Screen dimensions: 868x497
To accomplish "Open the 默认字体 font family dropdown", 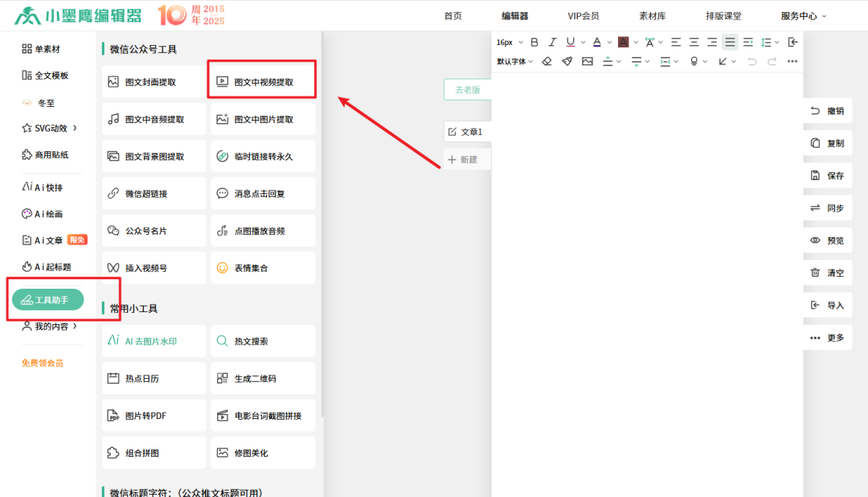I will [514, 61].
